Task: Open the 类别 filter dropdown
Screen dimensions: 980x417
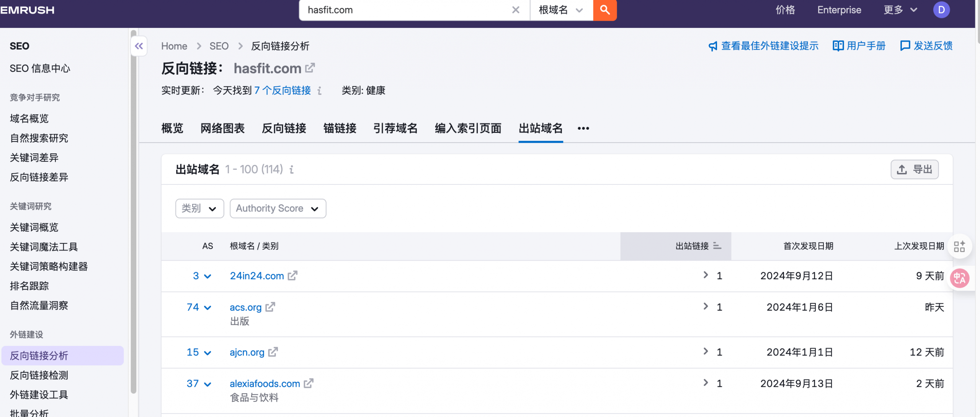Action: click(x=199, y=208)
